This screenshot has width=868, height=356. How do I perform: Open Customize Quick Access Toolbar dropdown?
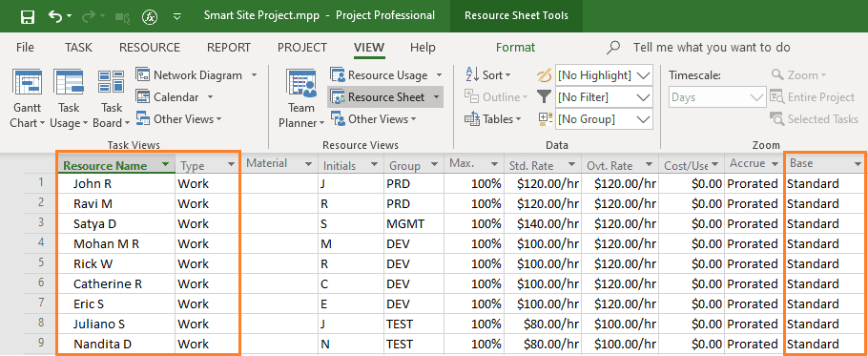click(177, 16)
